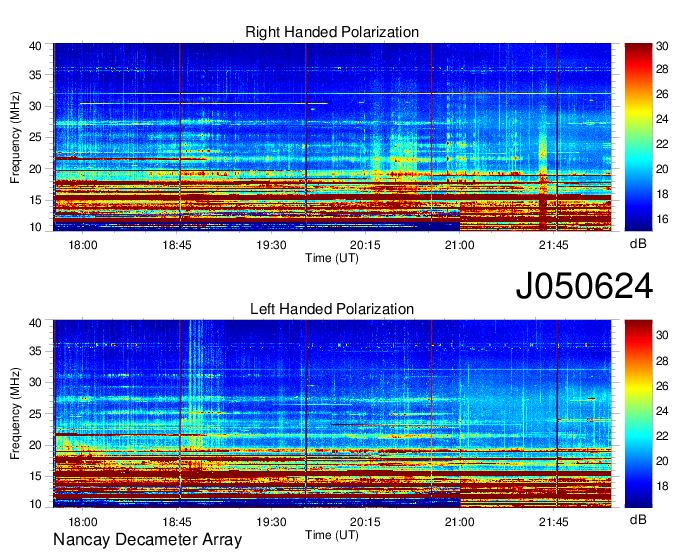Screen dimensions: 680x552
Task: Click the upper plot's Time (UT) label
Action: (x=332, y=258)
